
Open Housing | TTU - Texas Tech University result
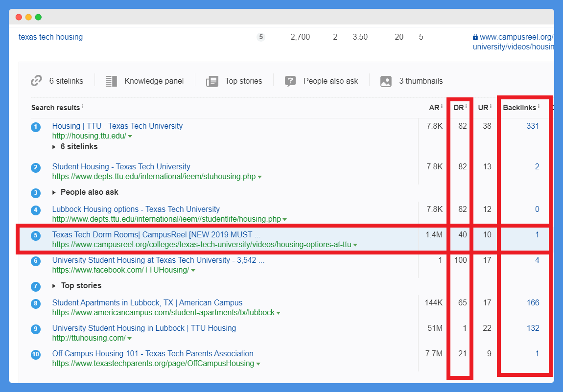point(117,126)
